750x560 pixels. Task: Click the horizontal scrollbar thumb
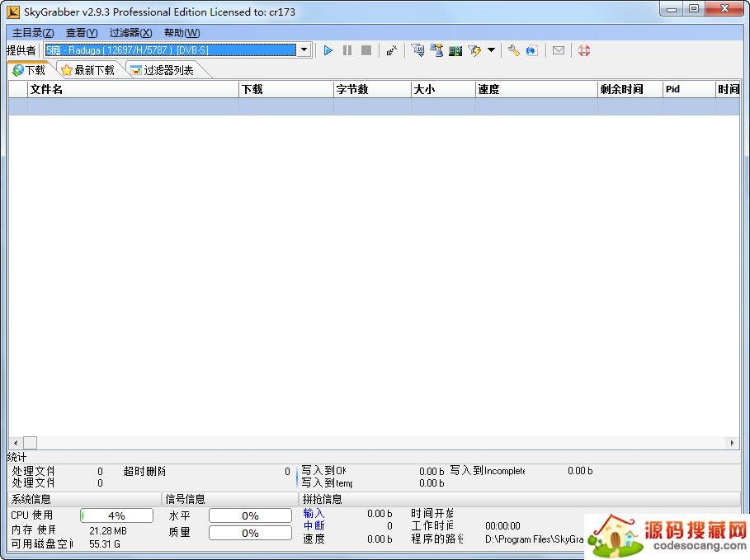coord(31,443)
